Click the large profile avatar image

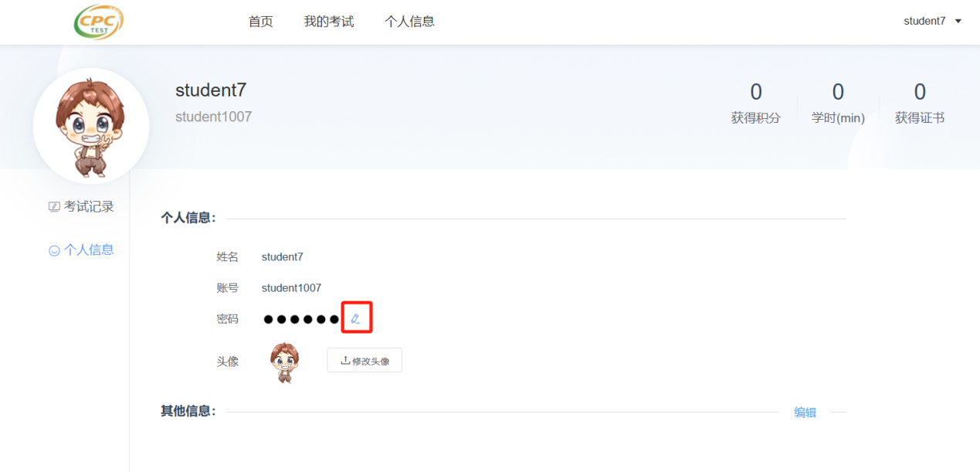pyautogui.click(x=91, y=127)
